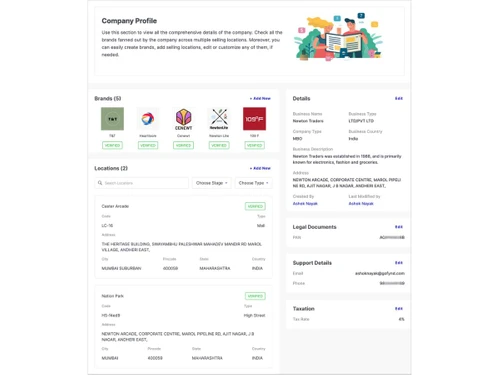Click Verified badge under Newton Lite brand
This screenshot has width=500, height=375.
(219, 145)
